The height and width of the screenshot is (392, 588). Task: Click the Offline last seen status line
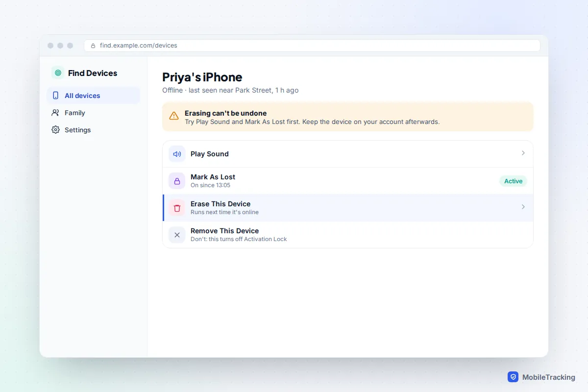(230, 90)
